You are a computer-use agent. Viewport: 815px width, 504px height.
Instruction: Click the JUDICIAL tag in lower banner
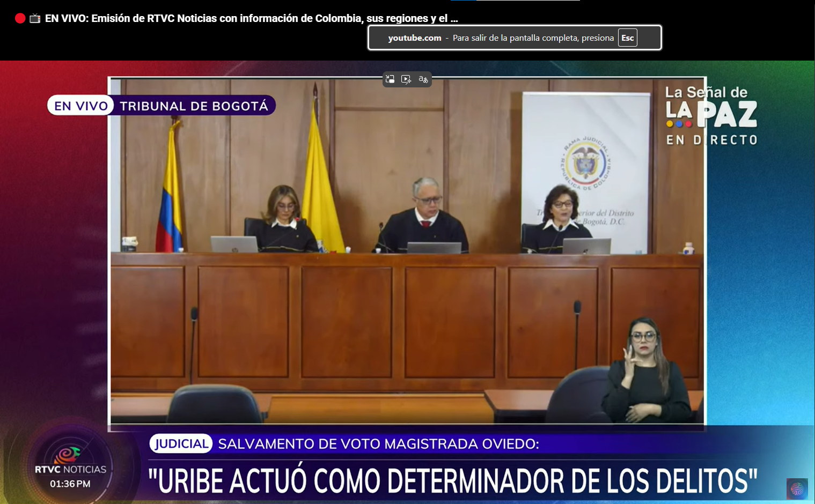point(181,444)
